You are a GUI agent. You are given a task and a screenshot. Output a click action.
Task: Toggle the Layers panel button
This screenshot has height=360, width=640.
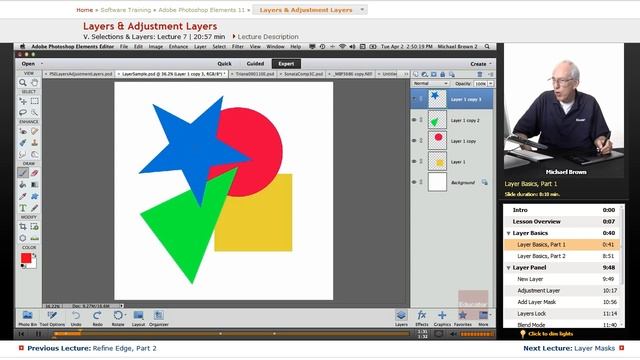point(401,318)
